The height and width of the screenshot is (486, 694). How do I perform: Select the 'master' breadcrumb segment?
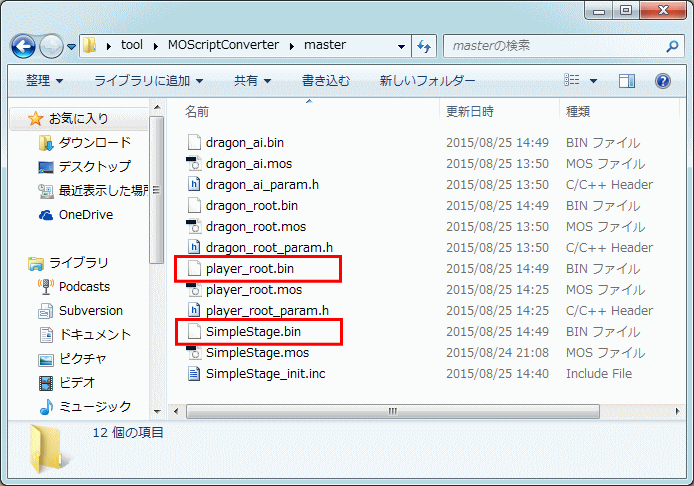pyautogui.click(x=325, y=45)
